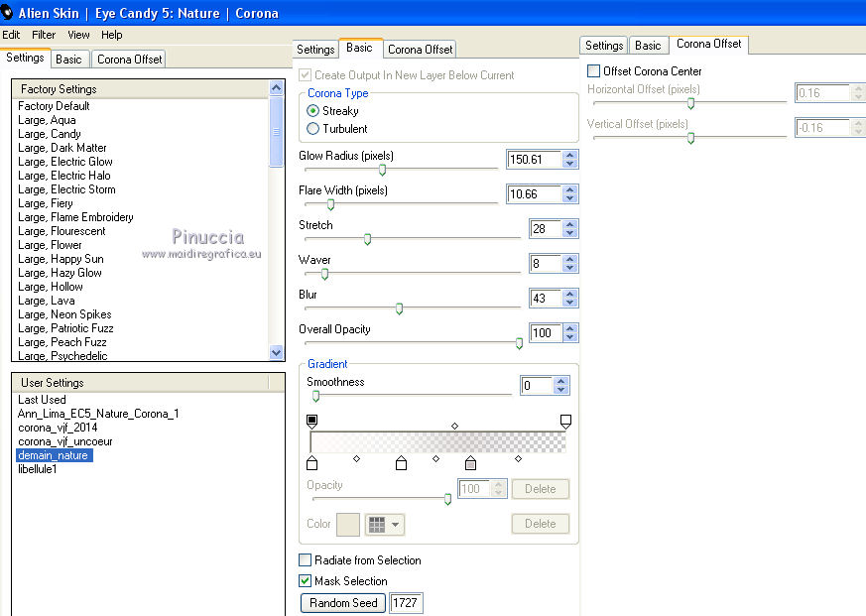The width and height of the screenshot is (866, 616).
Task: Select Large, Aqua preset
Action: [47, 120]
